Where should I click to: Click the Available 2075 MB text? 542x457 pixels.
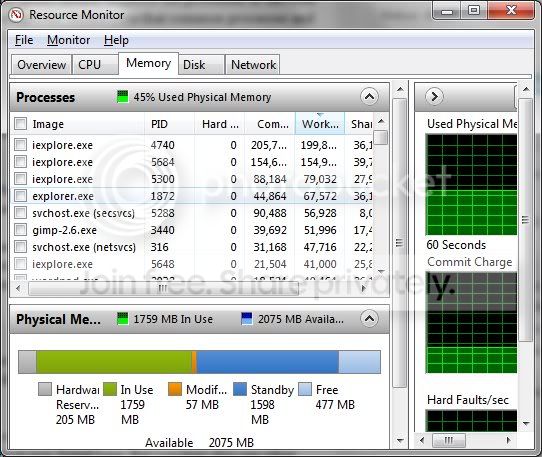pos(199,442)
